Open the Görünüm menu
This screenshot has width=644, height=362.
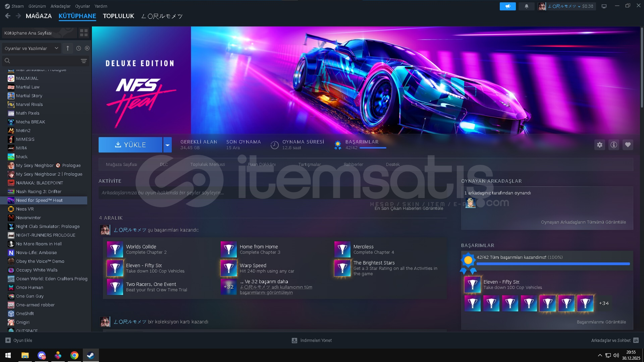[x=37, y=6]
